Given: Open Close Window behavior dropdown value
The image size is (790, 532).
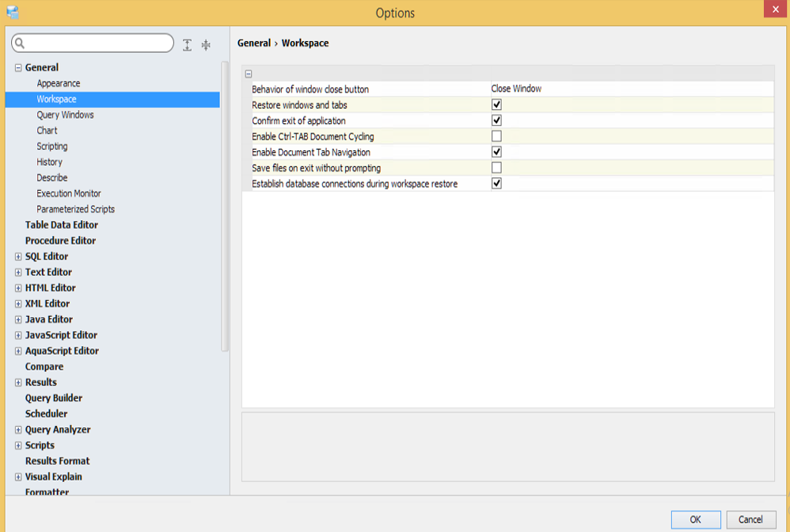Looking at the screenshot, I should click(x=516, y=89).
